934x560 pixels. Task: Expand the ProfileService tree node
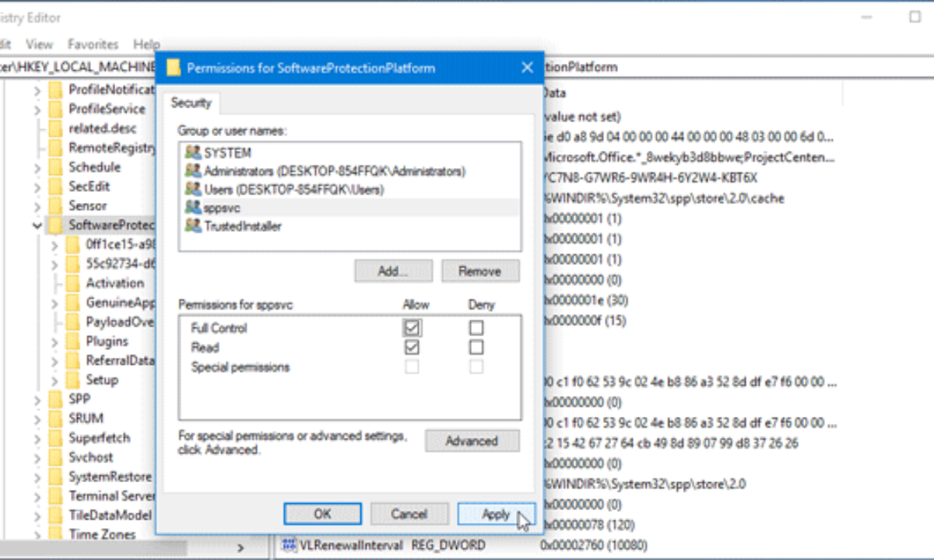click(x=37, y=109)
